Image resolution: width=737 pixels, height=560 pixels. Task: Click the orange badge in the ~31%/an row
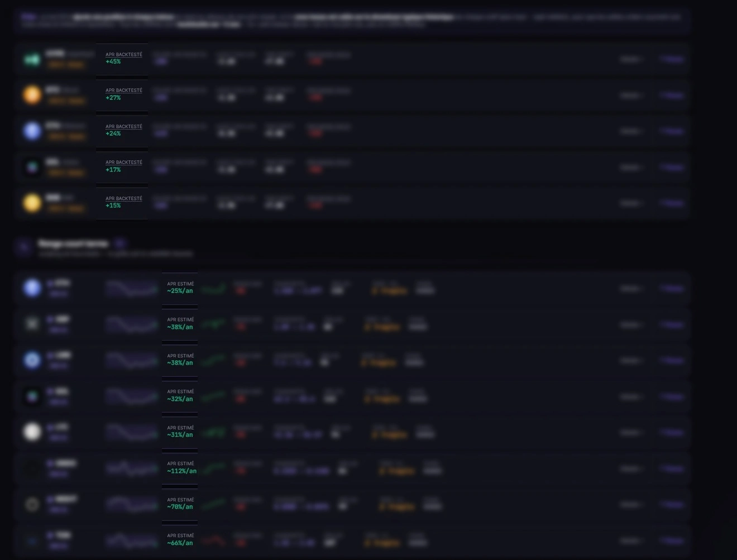pos(390,435)
